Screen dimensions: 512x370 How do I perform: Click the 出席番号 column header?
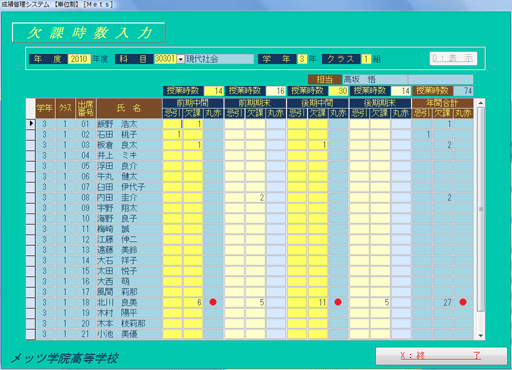pyautogui.click(x=86, y=108)
